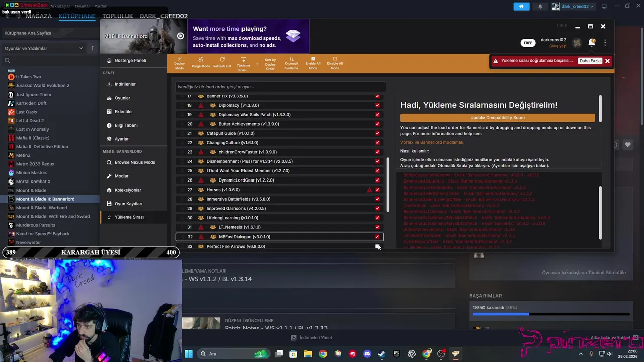Viewport: 644px width, 362px height.
Task: Open the Oyunlar ve Yazılımlar filter dropdown
Action: point(44,48)
